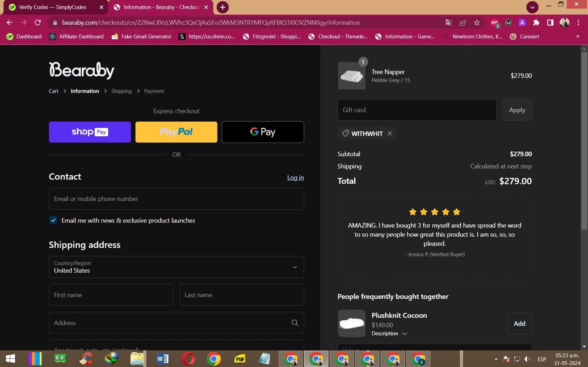The image size is (588, 367).
Task: Go back using the browser back arrow
Action: click(9, 23)
